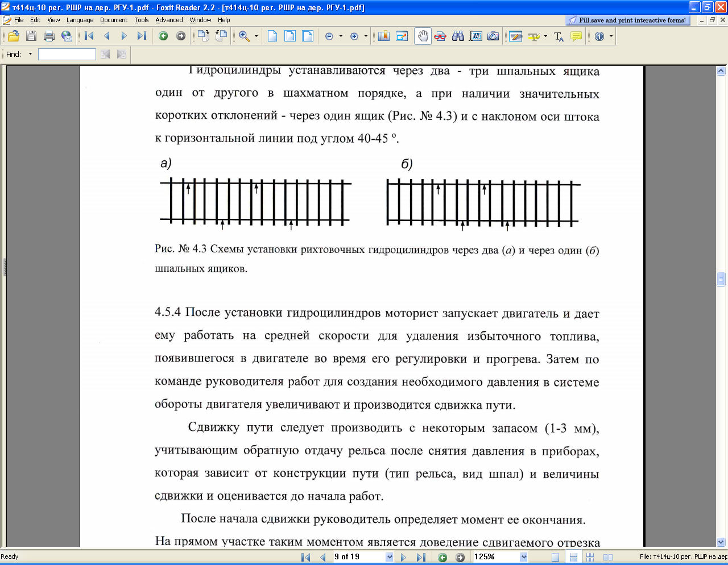728x565 pixels.
Task: Click the Open file folder icon
Action: click(14, 36)
